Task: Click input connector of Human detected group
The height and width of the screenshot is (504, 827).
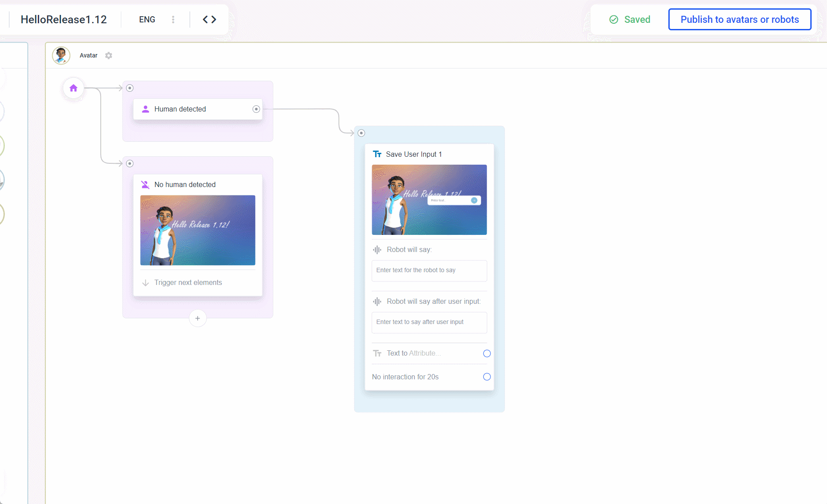Action: click(130, 88)
